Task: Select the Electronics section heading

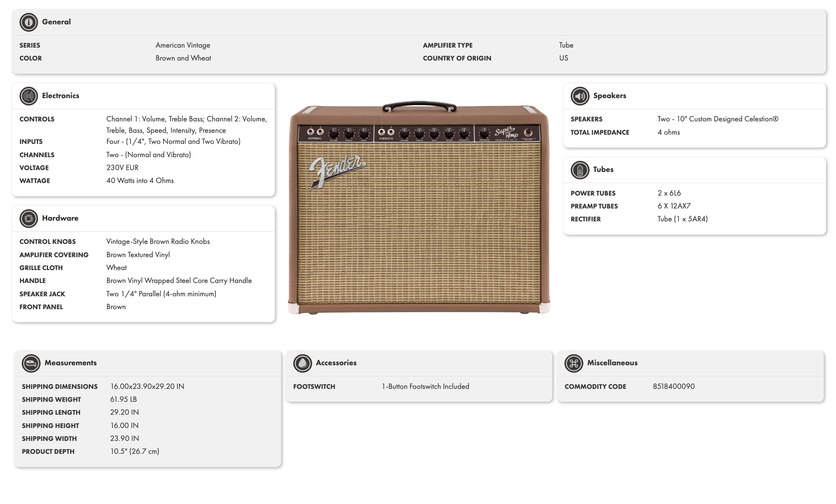Action: click(x=61, y=96)
